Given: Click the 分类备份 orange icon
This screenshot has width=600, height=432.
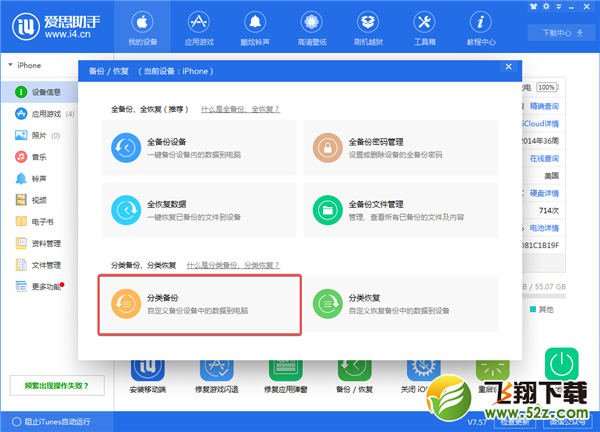Looking at the screenshot, I should pyautogui.click(x=126, y=304).
